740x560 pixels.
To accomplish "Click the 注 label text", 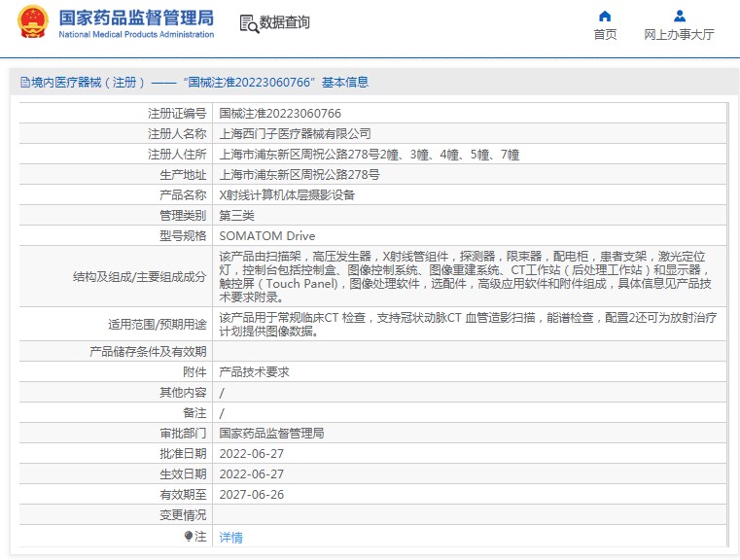I will coord(200,537).
